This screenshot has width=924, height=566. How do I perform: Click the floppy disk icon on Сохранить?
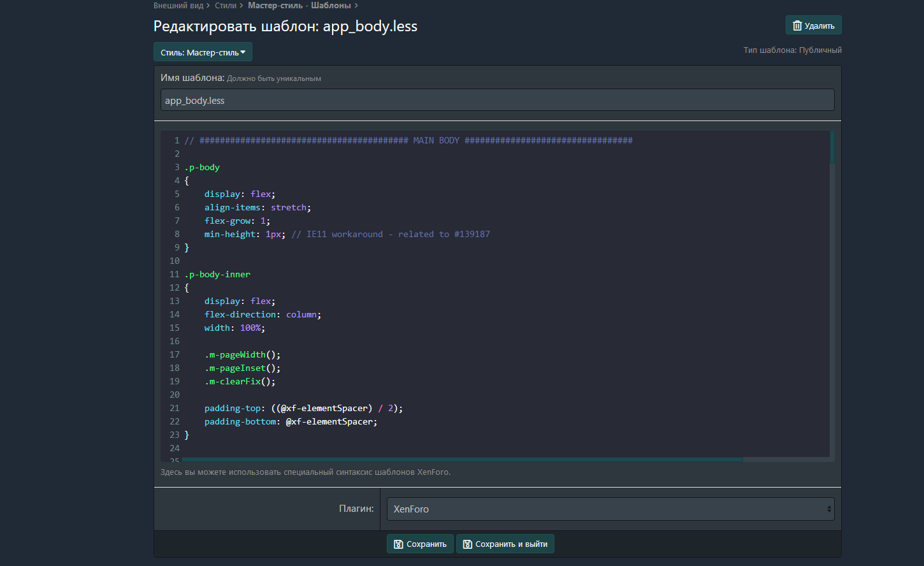pyautogui.click(x=398, y=544)
